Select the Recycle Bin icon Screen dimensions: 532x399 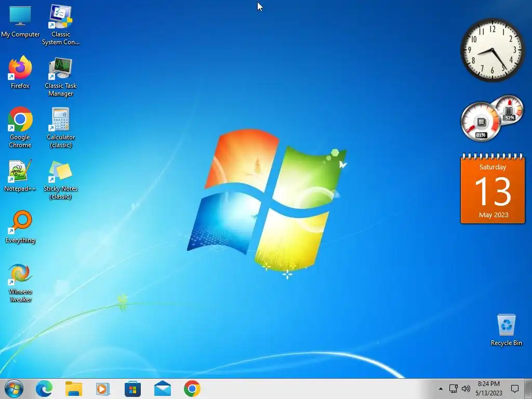click(506, 330)
